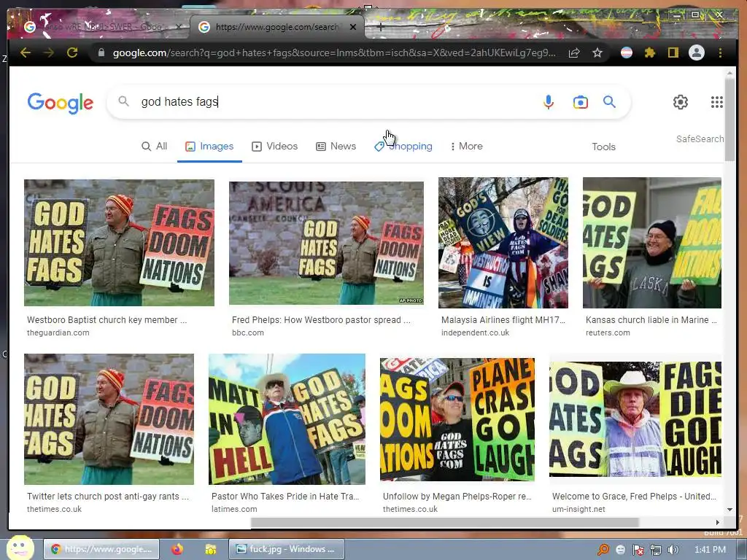Click the striped extension icon in toolbar

(627, 52)
